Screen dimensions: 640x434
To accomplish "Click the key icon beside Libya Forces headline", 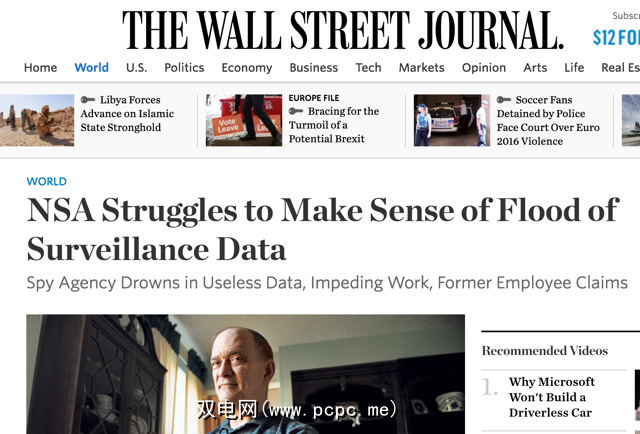I will [88, 100].
